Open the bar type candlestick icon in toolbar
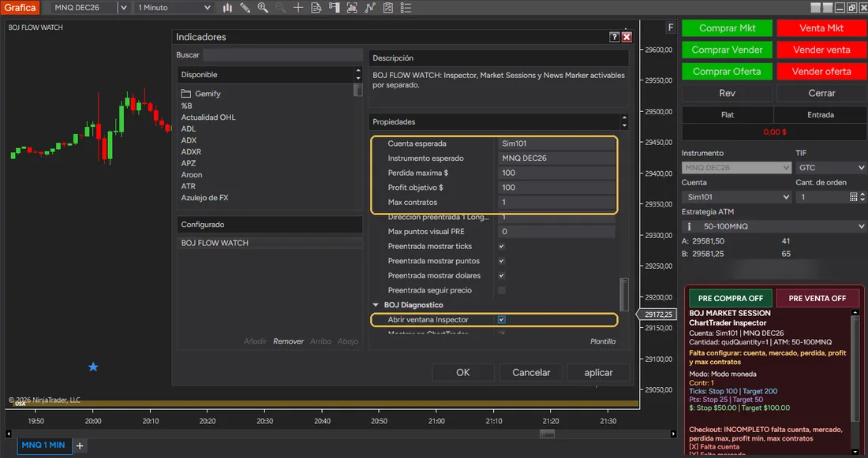Screen dimensions: 868x458 [227, 8]
